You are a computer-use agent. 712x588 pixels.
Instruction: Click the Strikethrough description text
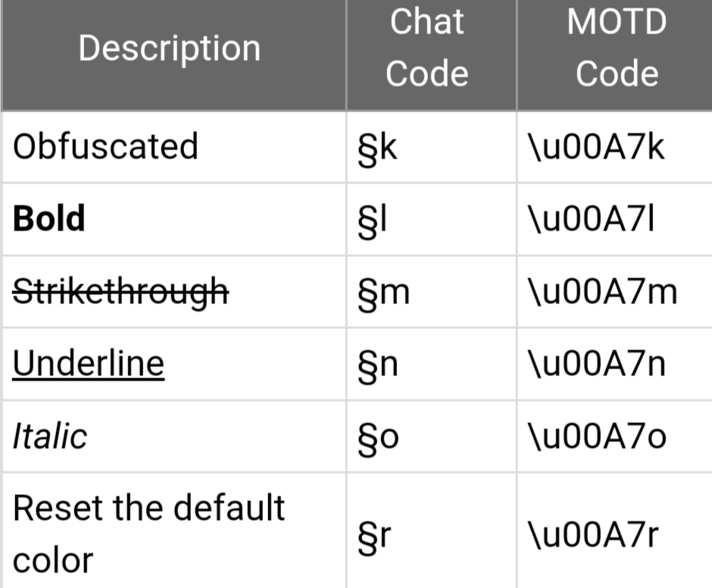120,292
